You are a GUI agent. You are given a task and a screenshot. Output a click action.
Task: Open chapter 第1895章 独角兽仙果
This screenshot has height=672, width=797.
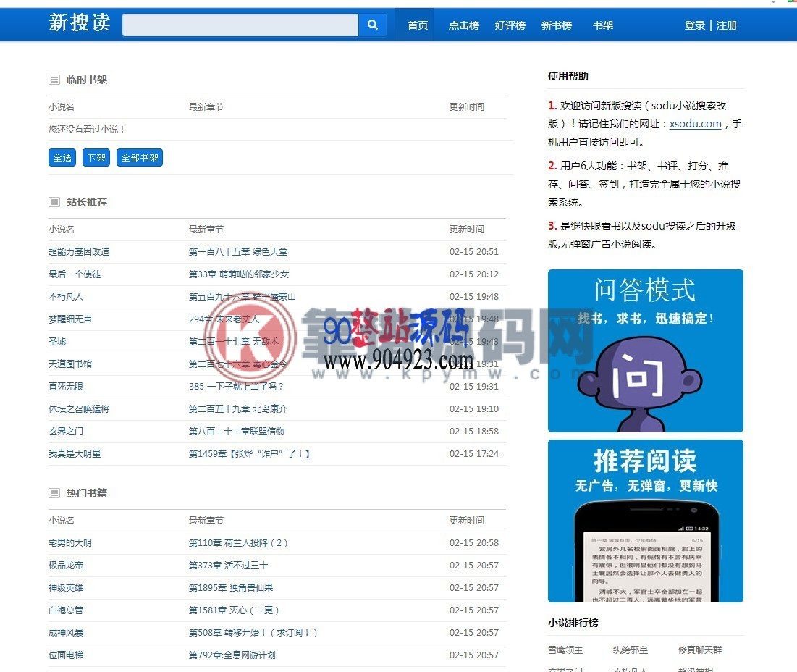click(231, 587)
